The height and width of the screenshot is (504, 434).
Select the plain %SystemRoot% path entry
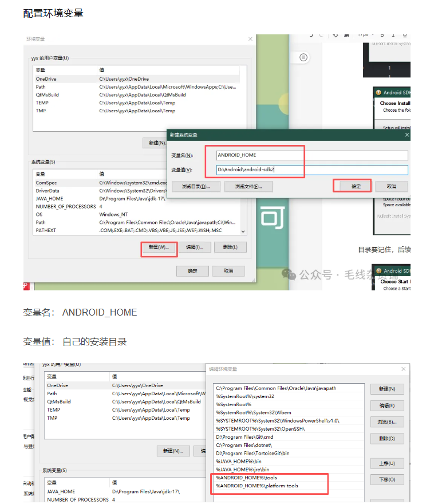(289, 404)
